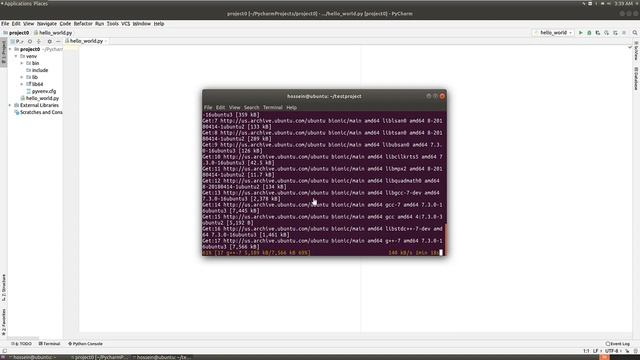Screen dimensions: 640x360
Task: Switch to project0 PyCharm taskbar entry
Action: click(x=99, y=357)
